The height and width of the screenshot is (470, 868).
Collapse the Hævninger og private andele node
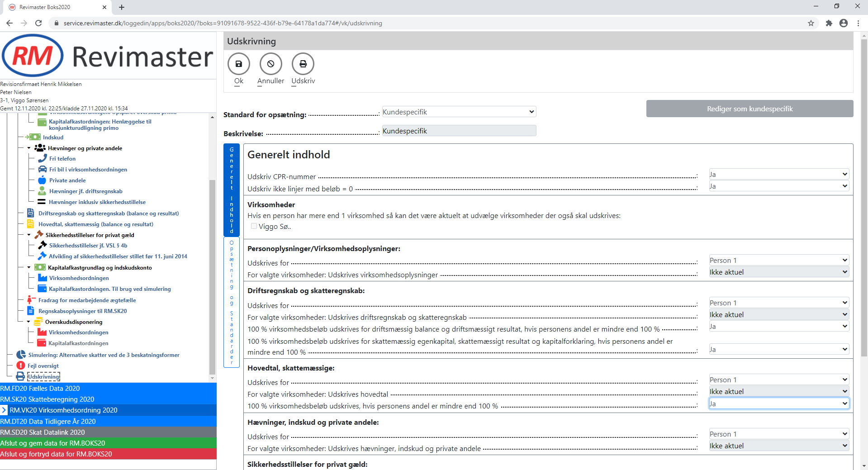click(29, 148)
